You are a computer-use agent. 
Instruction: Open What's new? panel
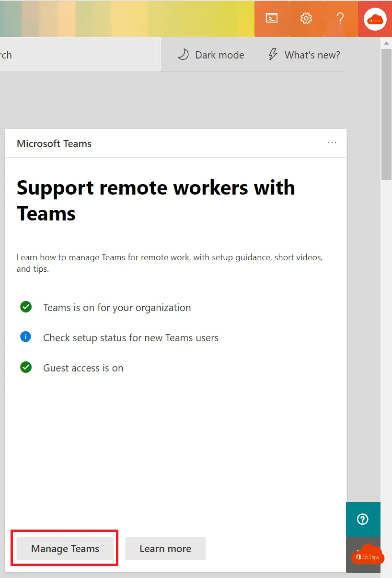[304, 55]
